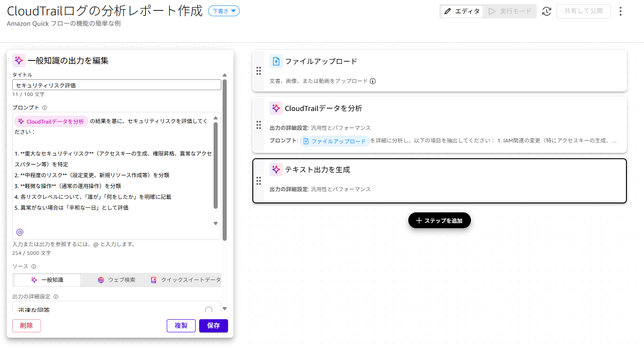
Task: Click the @ mention icon in prompt box
Action: point(20,232)
